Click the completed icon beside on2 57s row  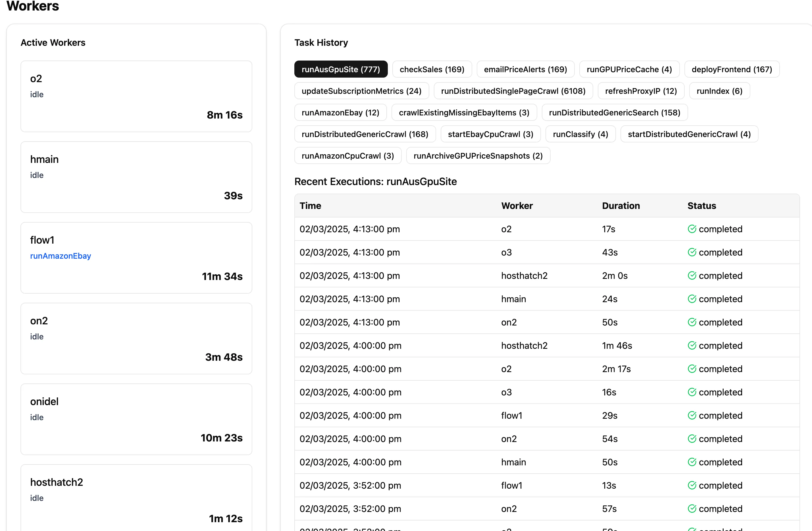[x=692, y=509]
